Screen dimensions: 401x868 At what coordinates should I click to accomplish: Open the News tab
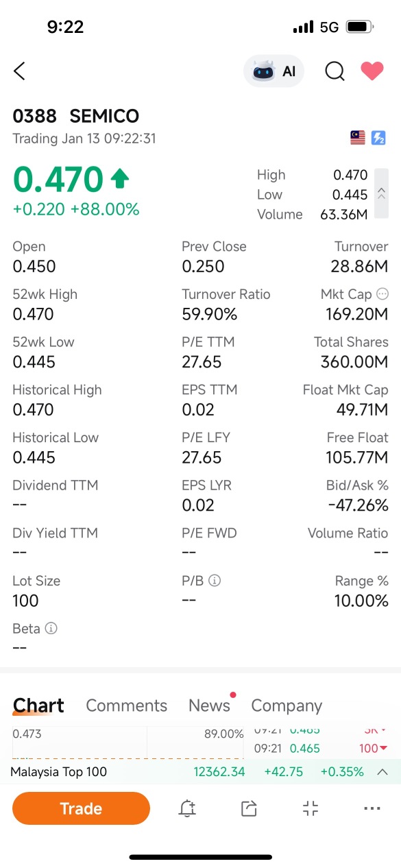pyautogui.click(x=209, y=706)
